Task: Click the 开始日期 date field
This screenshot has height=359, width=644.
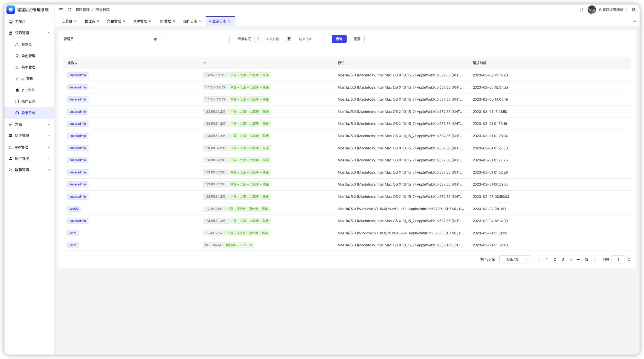Action: click(272, 39)
